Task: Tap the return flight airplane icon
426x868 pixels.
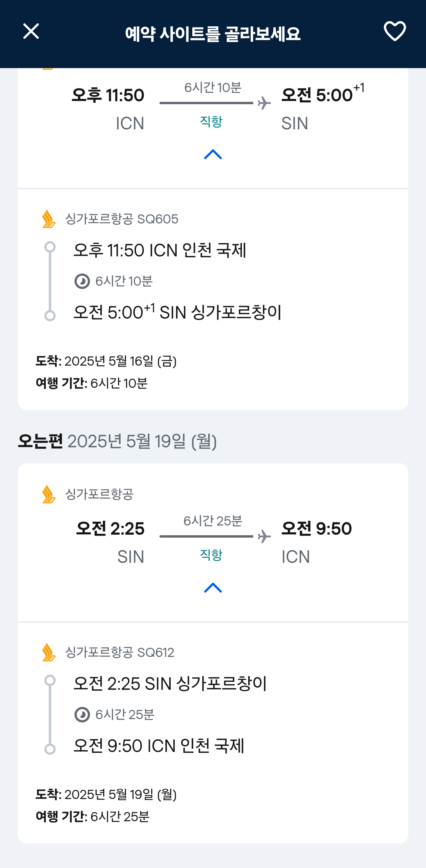Action: pyautogui.click(x=264, y=536)
